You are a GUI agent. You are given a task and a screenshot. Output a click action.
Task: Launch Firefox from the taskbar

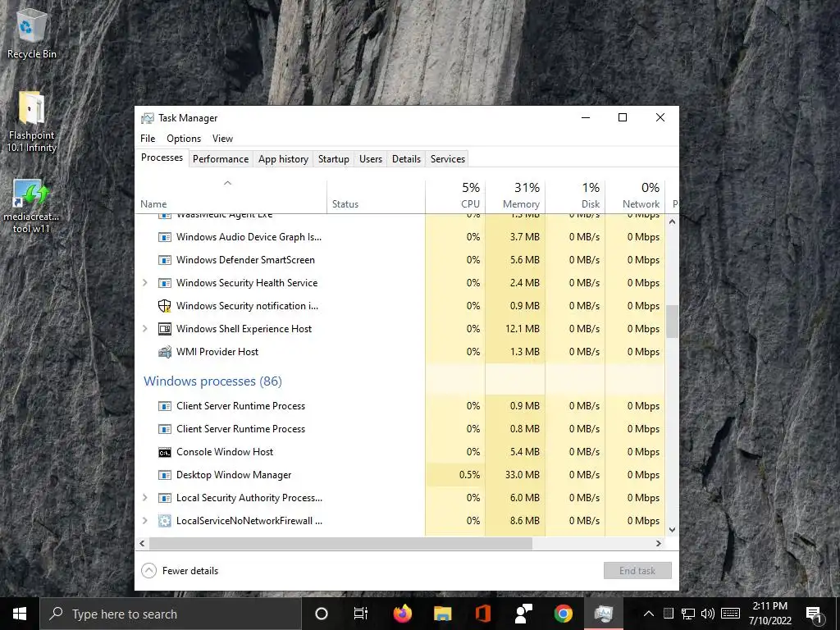(402, 614)
